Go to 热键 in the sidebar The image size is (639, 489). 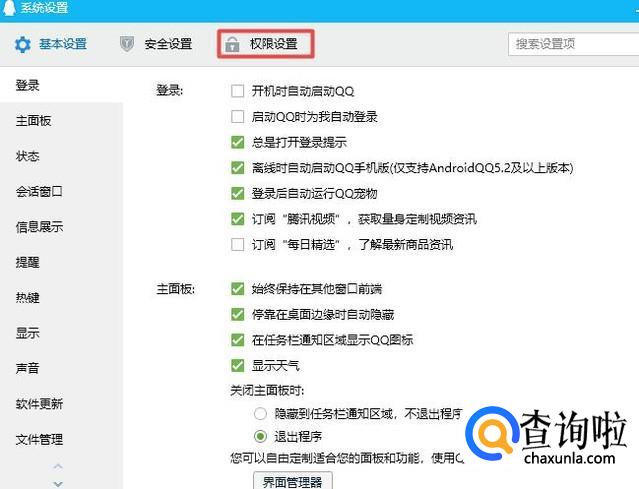(x=27, y=298)
